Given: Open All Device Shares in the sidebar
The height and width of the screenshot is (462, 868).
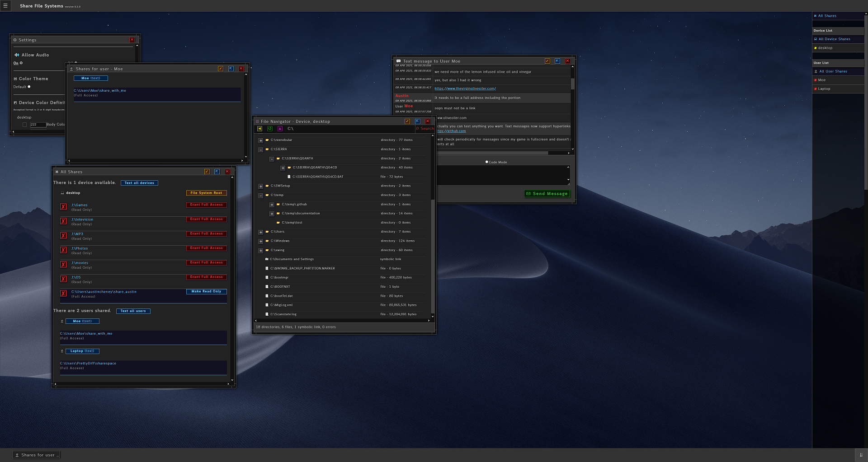Looking at the screenshot, I should pyautogui.click(x=834, y=39).
